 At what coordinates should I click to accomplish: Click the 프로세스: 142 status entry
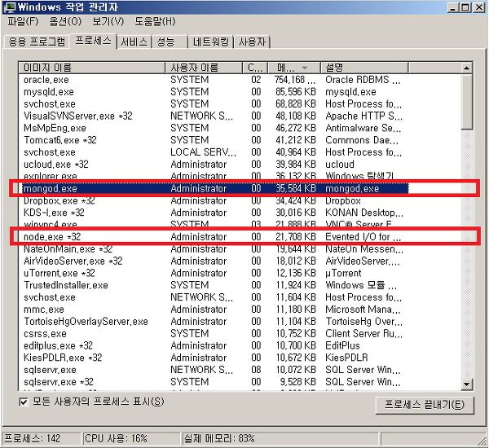coord(42,439)
